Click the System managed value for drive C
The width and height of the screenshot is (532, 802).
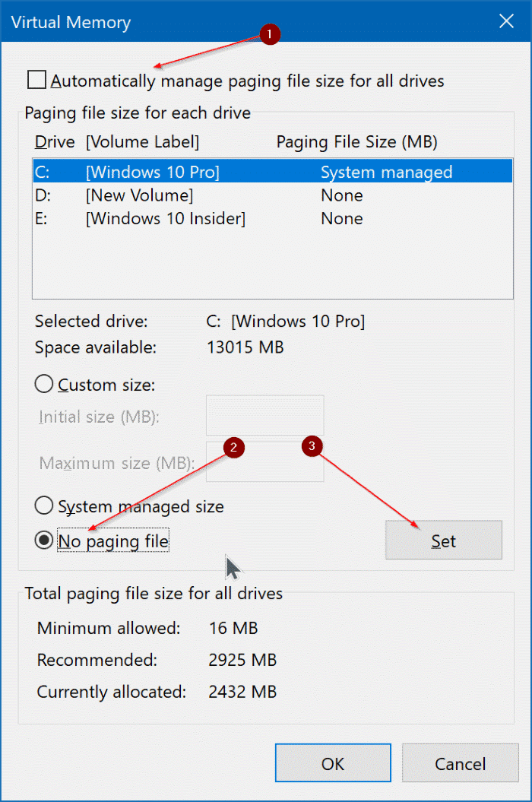[x=387, y=173]
